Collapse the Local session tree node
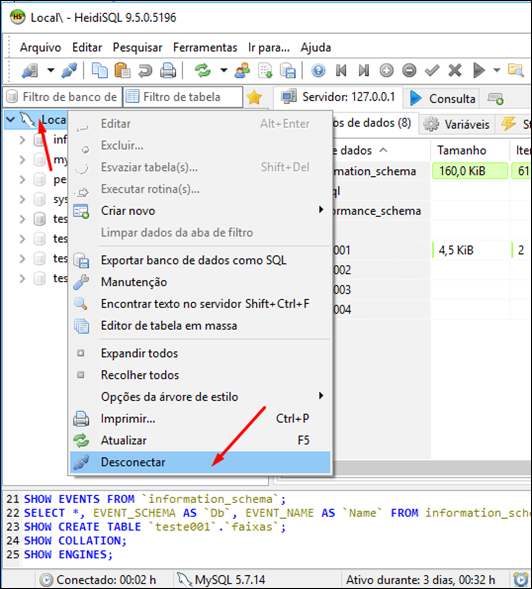 pyautogui.click(x=11, y=120)
